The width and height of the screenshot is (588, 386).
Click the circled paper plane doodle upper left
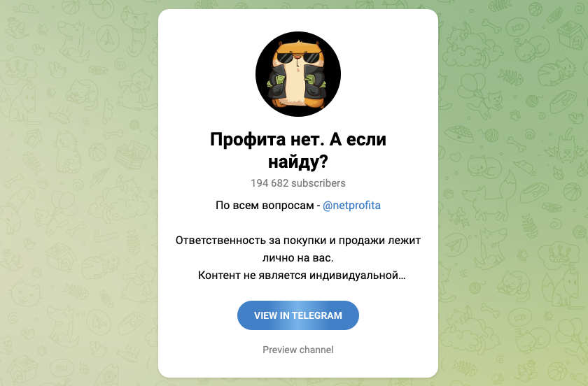108,38
